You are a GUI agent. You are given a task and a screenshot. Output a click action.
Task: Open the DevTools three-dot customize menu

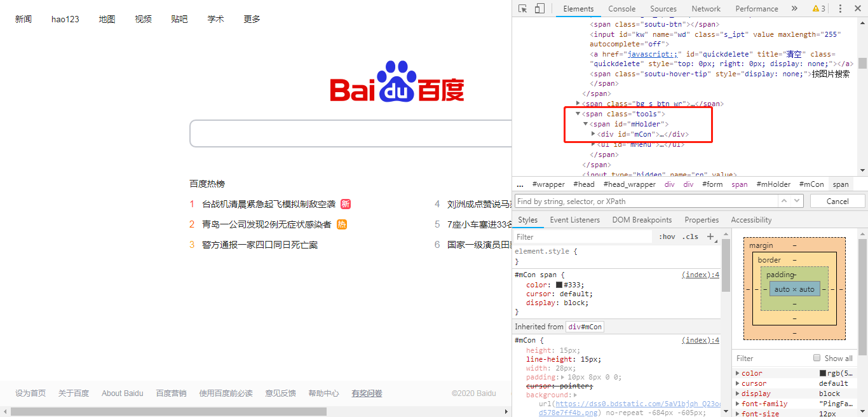tap(840, 8)
